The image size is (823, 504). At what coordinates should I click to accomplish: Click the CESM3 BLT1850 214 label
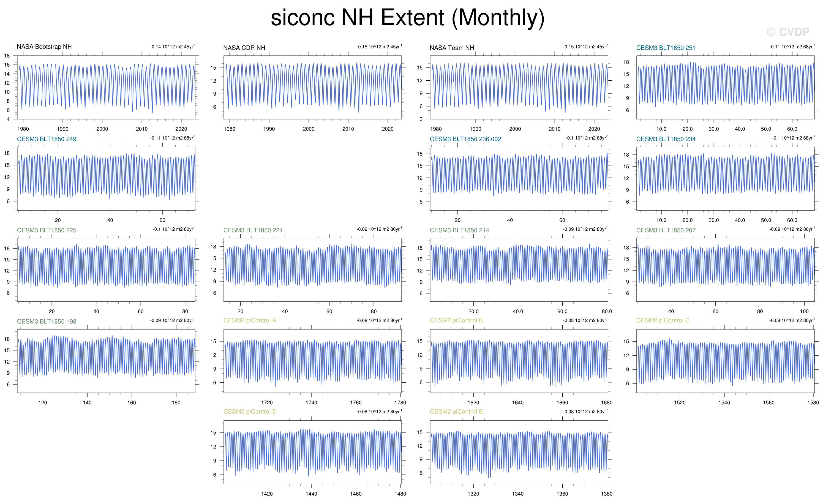point(459,230)
